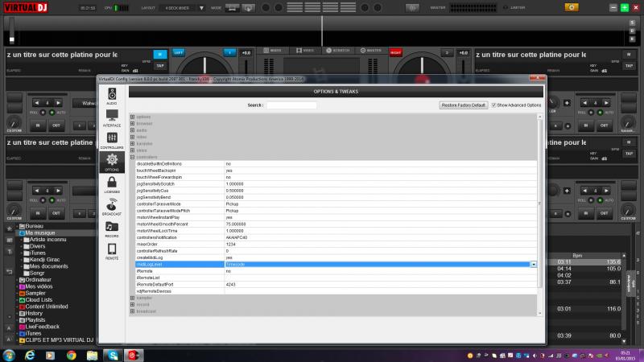Screen dimensions: 644x362
Task: Expand the options category
Action: [132, 117]
